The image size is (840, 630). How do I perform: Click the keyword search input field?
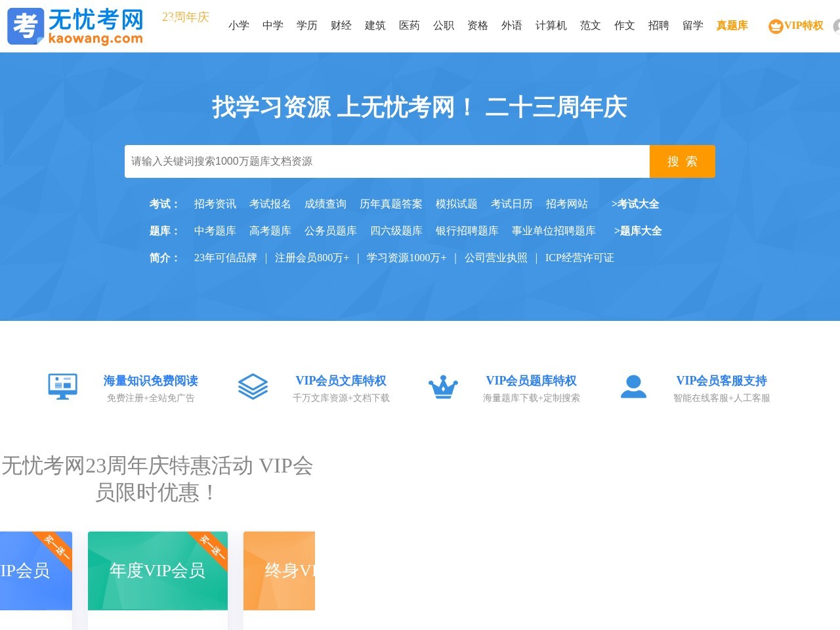[387, 161]
